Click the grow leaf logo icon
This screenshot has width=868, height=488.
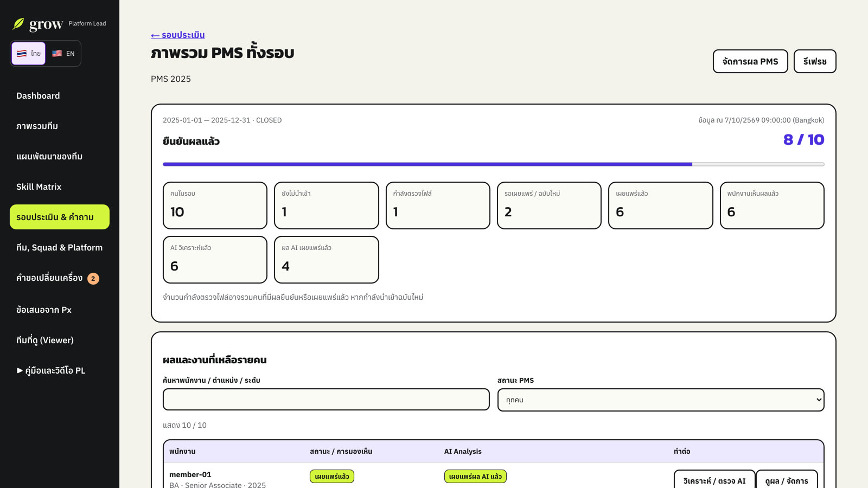[x=18, y=24]
